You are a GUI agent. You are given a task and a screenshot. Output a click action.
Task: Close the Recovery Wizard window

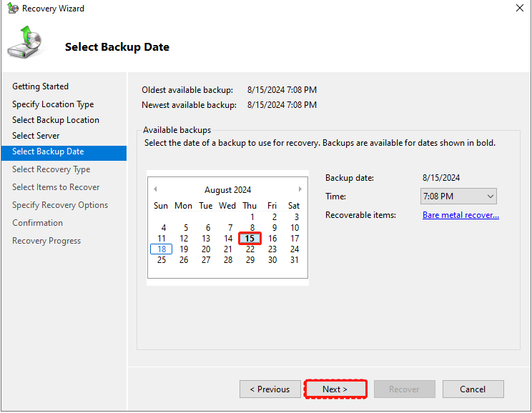(519, 8)
